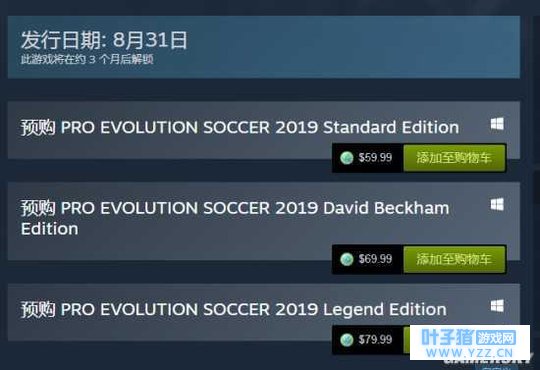Click the partially hidden Legend Edition cart button
Screen dimensions: 540x370
407,340
